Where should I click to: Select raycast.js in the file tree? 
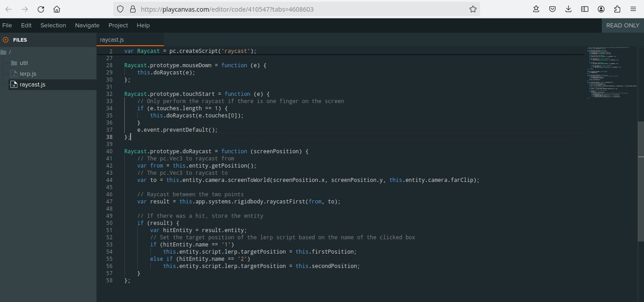32,84
